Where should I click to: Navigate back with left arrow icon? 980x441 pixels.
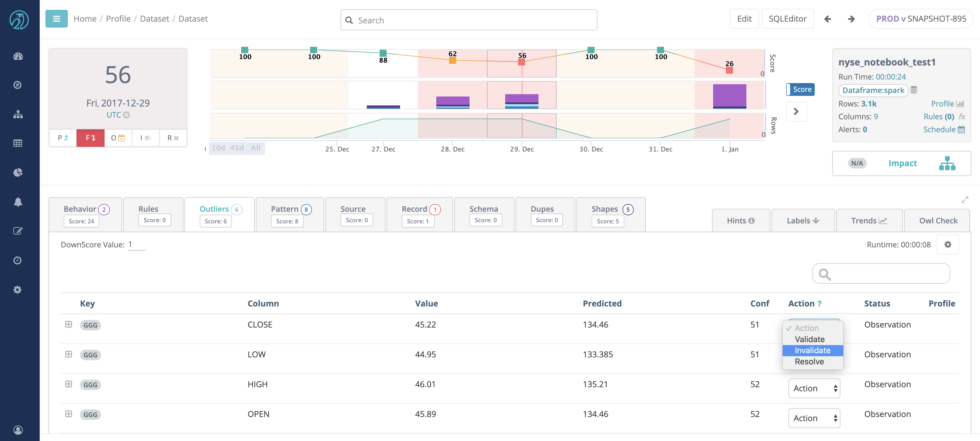coord(828,19)
